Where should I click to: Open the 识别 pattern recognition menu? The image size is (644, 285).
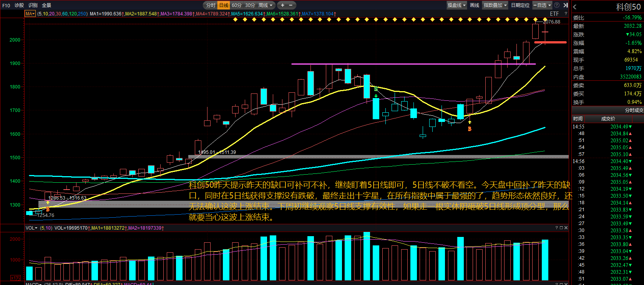click(x=33, y=5)
